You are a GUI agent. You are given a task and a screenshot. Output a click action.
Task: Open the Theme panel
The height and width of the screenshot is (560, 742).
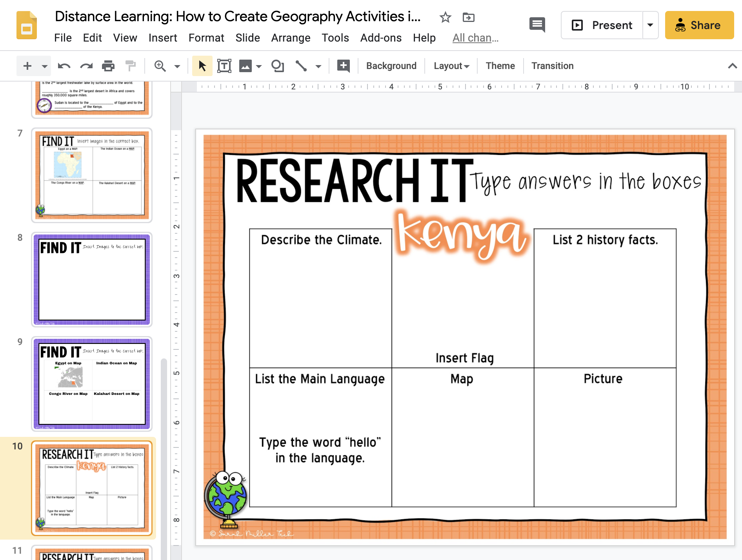click(500, 66)
